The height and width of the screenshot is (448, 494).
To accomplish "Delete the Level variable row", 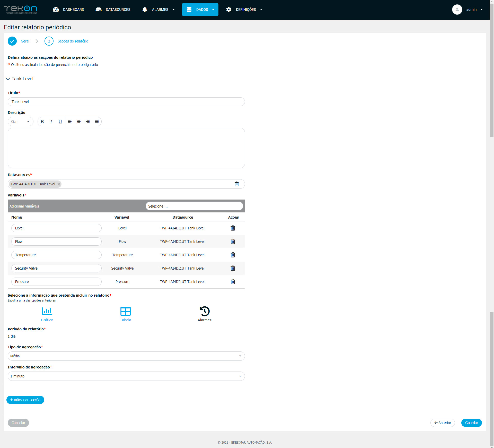I will [x=233, y=228].
